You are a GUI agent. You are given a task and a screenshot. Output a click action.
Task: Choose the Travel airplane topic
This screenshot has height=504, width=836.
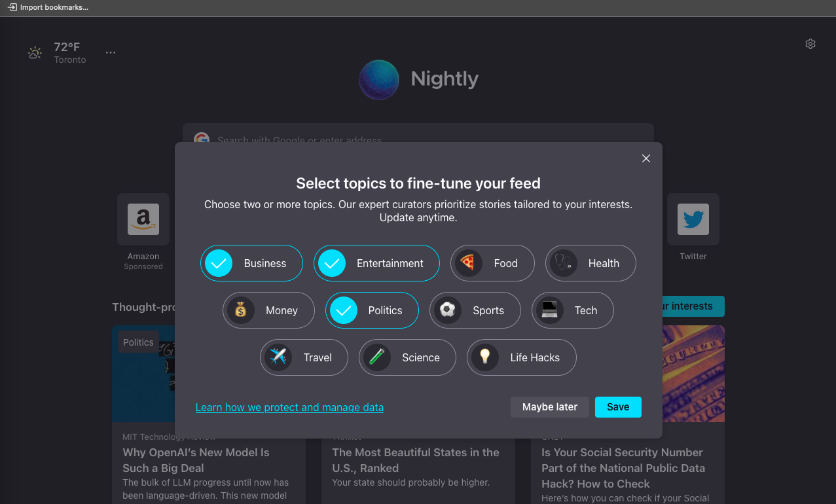(x=304, y=357)
